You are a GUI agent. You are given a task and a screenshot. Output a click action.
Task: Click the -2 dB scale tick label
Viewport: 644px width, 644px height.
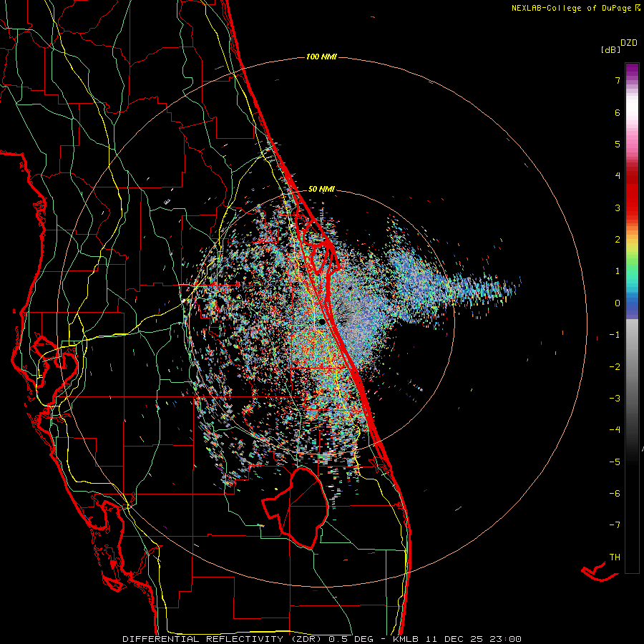pos(615,367)
